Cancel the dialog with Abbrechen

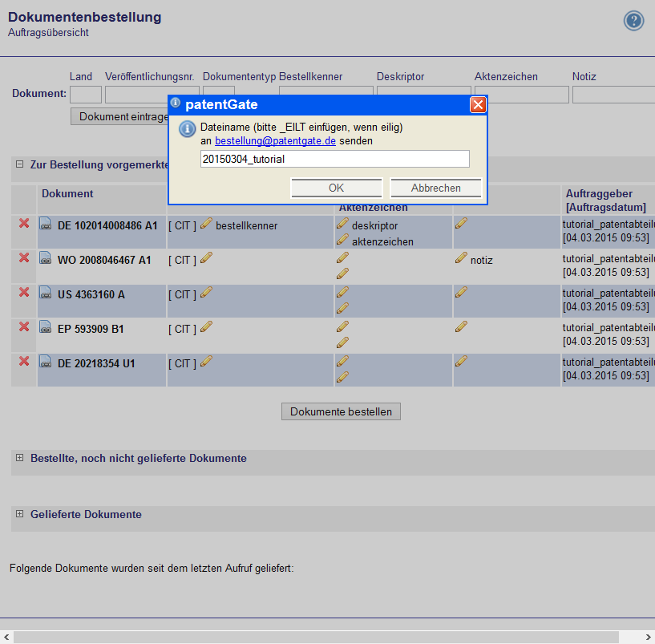tap(435, 188)
